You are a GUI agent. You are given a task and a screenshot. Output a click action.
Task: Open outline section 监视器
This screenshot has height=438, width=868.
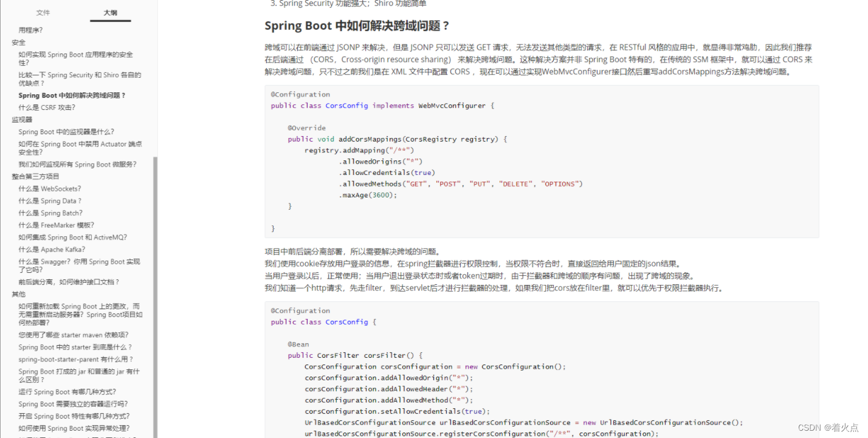(x=22, y=120)
